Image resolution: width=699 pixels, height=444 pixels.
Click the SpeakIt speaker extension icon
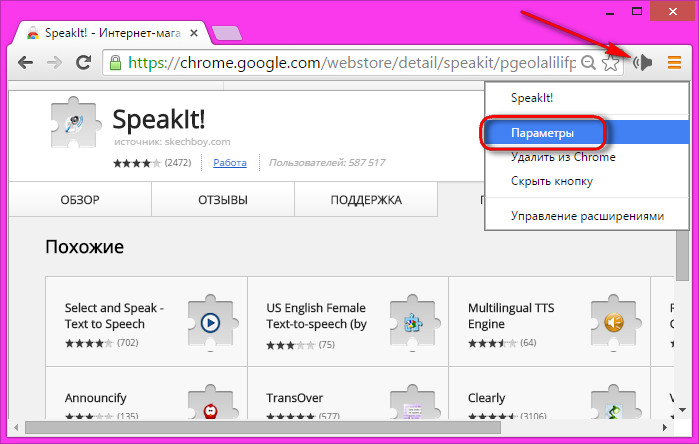pyautogui.click(x=642, y=63)
